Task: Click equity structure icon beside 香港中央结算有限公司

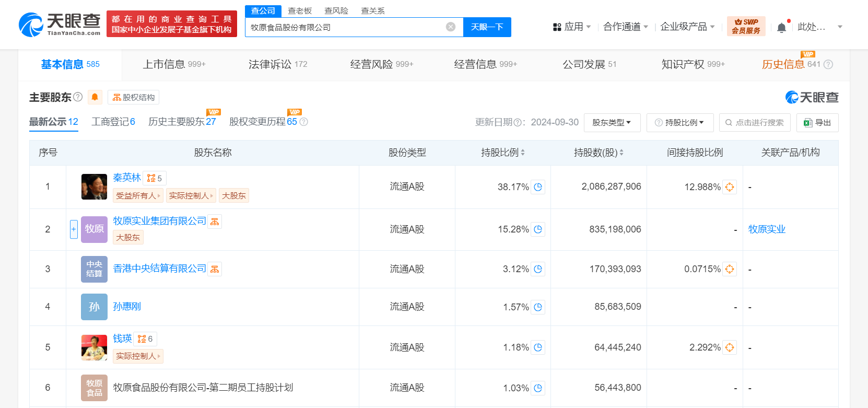Action: pyautogui.click(x=215, y=269)
